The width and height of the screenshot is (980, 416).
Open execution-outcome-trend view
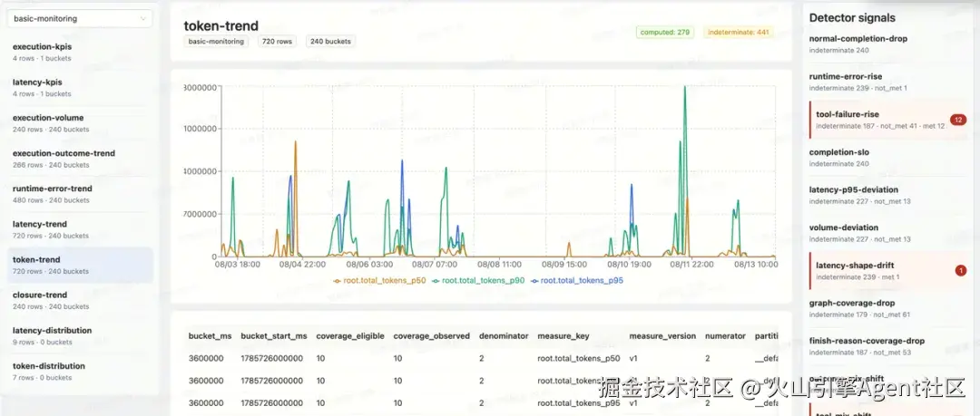79,159
